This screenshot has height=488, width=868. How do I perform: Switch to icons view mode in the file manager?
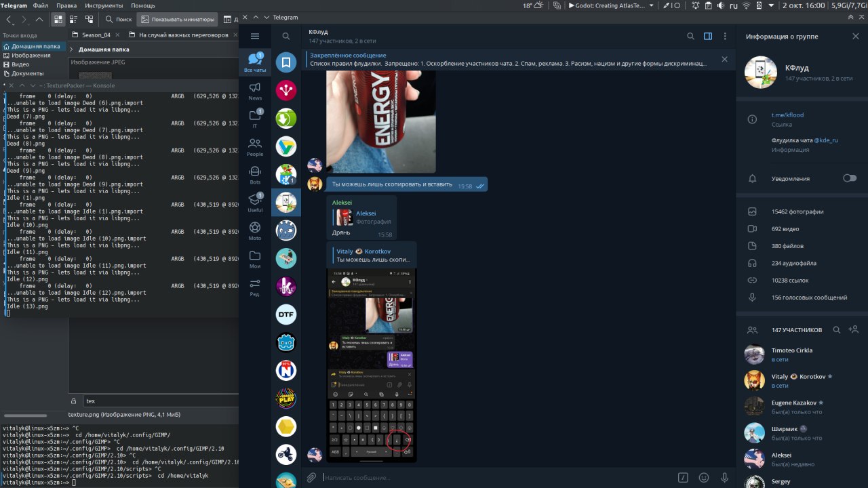58,20
